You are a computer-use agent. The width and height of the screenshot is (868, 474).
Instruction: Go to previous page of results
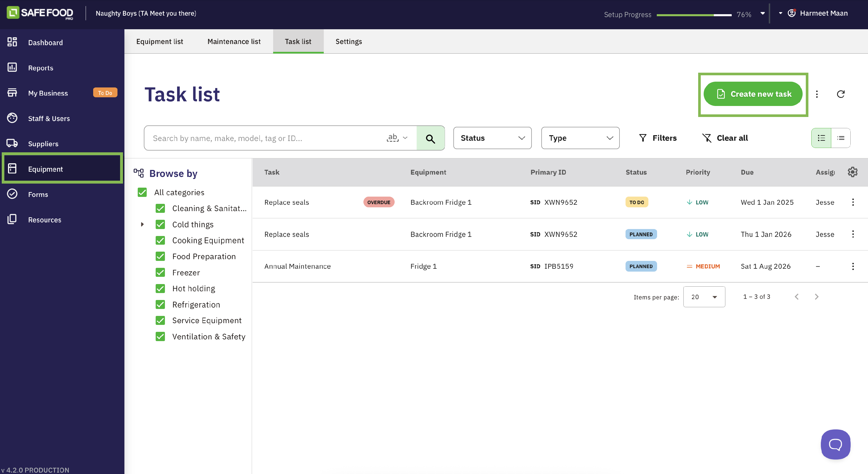coord(797,297)
